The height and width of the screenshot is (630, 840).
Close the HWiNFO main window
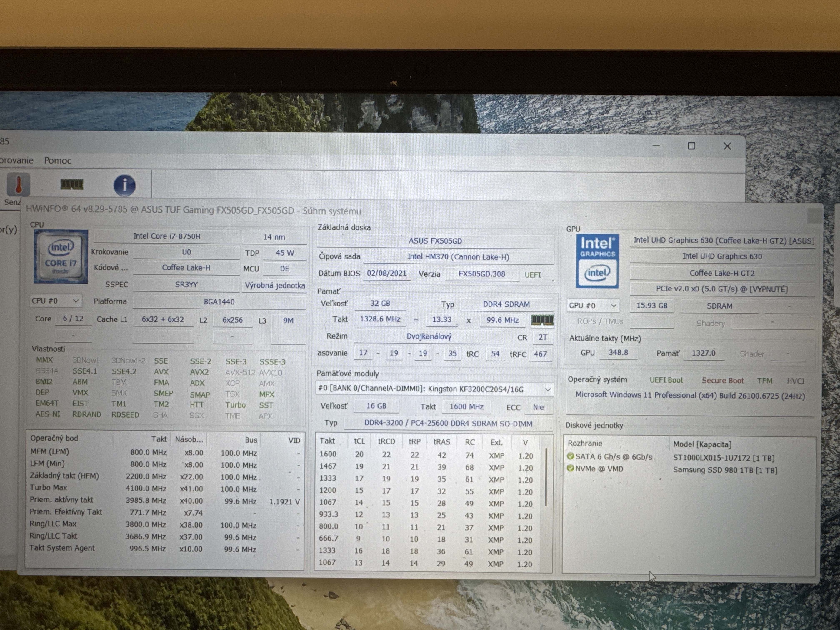pyautogui.click(x=727, y=146)
